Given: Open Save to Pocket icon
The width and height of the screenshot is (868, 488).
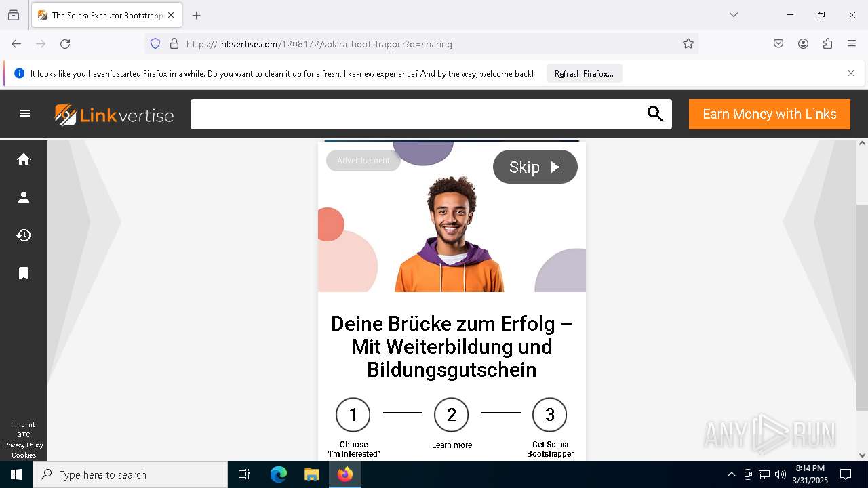Looking at the screenshot, I should (x=778, y=44).
